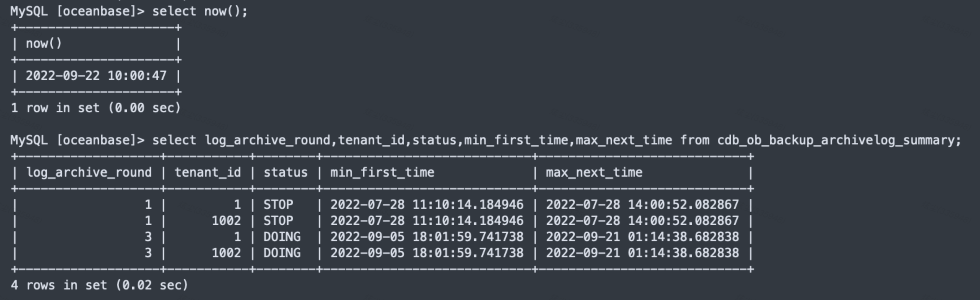Click the status column header
This screenshot has height=300, width=980.
286,173
